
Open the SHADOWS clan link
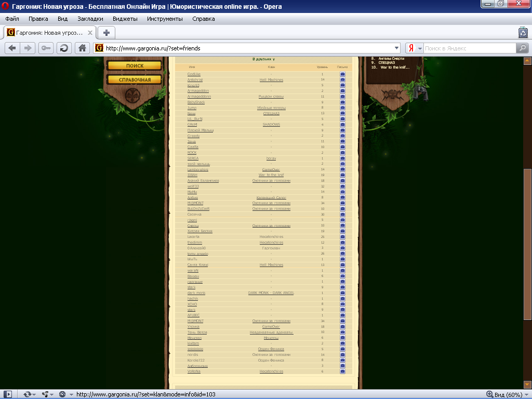tap(271, 125)
